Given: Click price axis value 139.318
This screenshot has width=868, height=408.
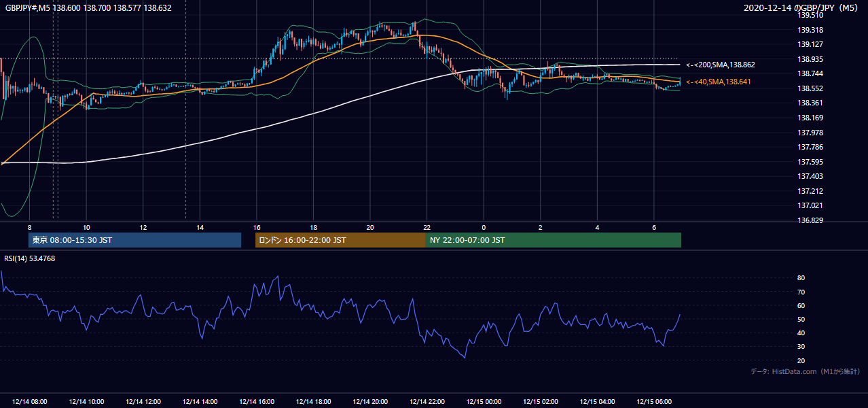Looking at the screenshot, I should (x=810, y=30).
